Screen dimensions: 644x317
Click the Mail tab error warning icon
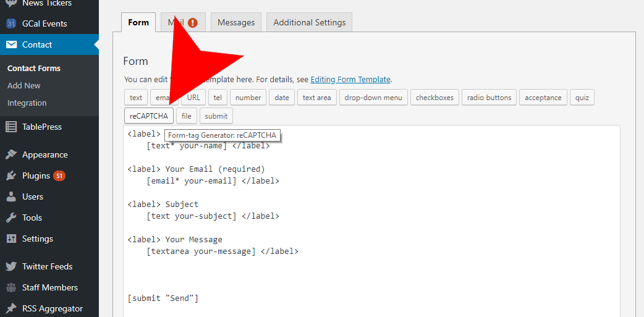pyautogui.click(x=193, y=23)
